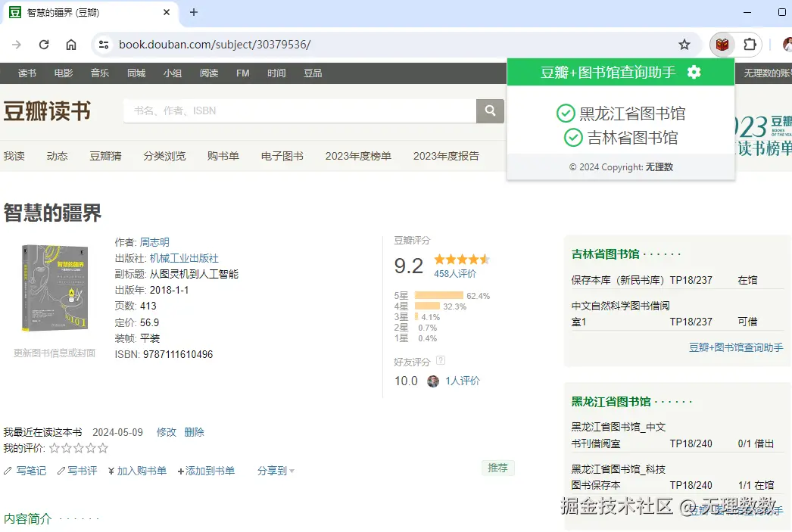Toggle 吉林省图书馆 library checkmark
Viewport: 792px width, 532px height.
(x=573, y=137)
